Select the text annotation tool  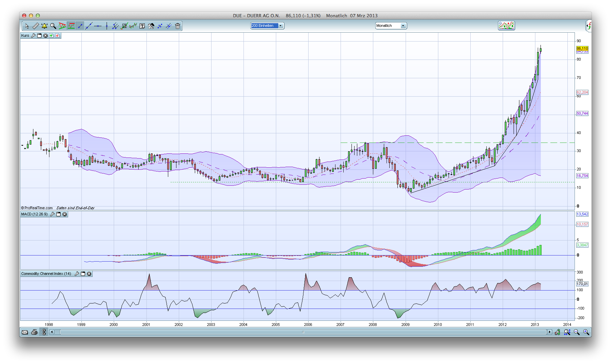coord(142,26)
